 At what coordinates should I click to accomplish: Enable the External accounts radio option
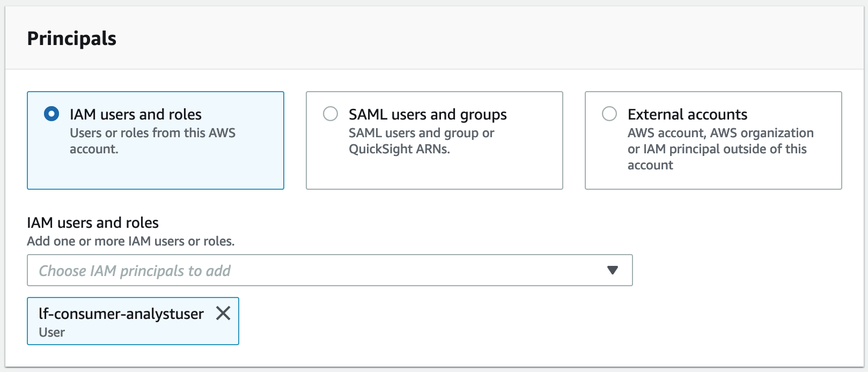(x=609, y=114)
